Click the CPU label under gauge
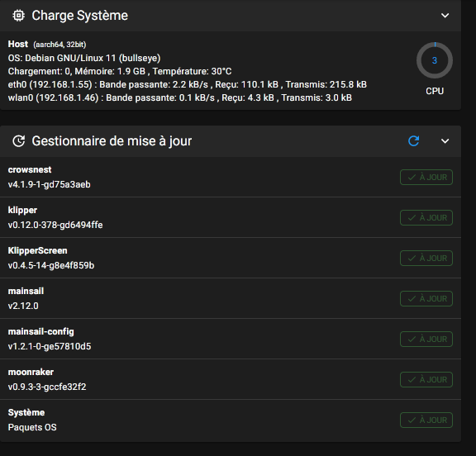 click(x=435, y=91)
